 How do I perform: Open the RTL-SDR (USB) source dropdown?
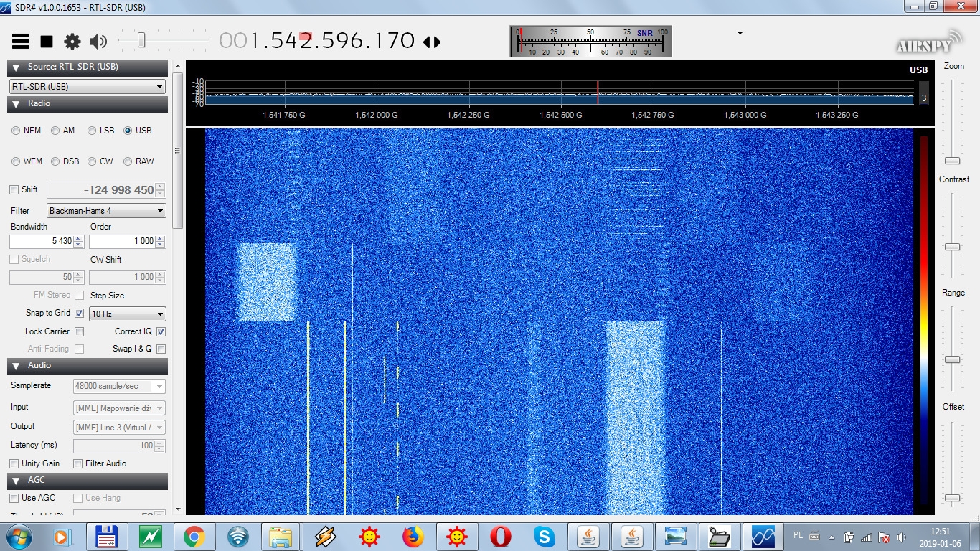point(88,87)
